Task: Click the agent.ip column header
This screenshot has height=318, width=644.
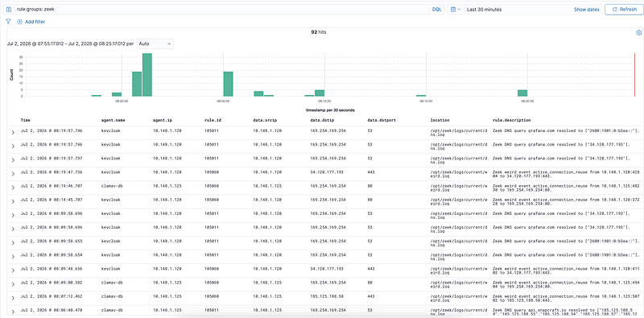Action: (x=163, y=121)
